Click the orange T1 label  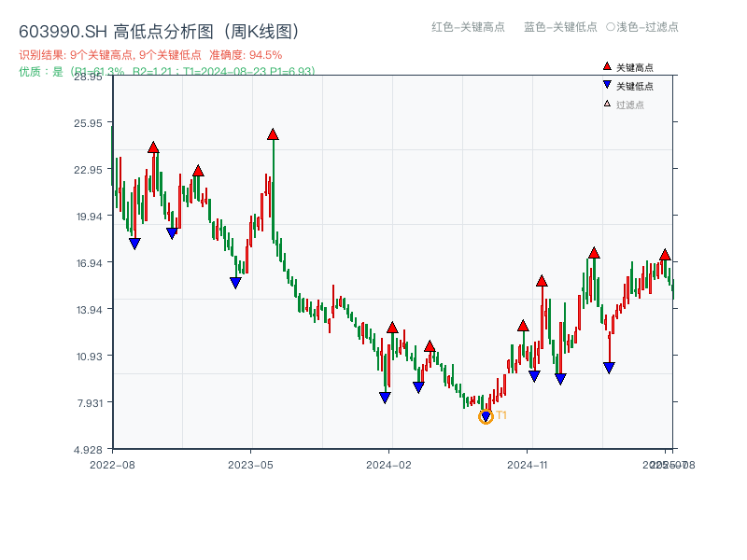tap(501, 415)
